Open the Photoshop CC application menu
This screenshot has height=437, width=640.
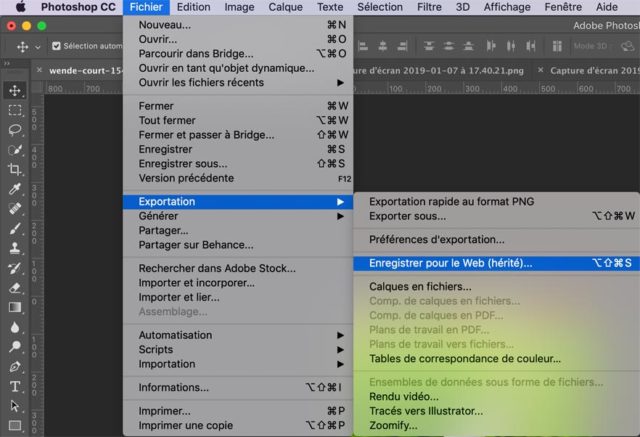(78, 7)
